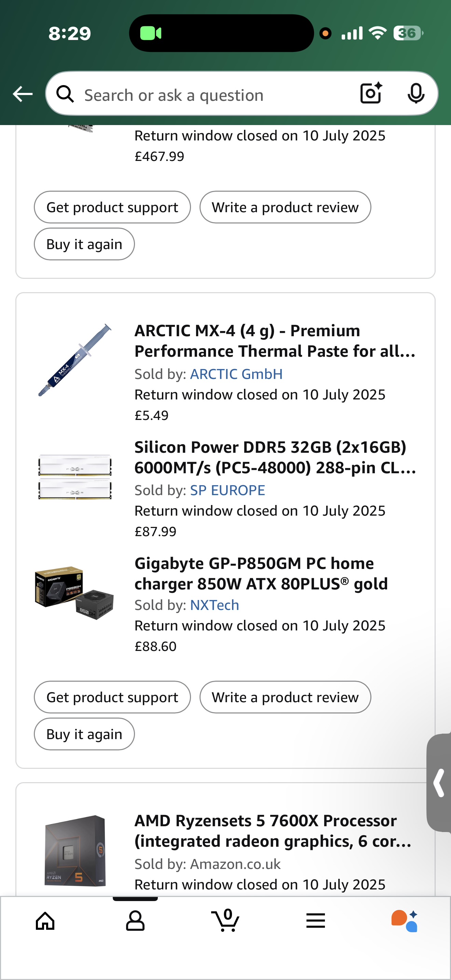Open the AMD Ryzen 5 processor thumbnail
The width and height of the screenshot is (451, 980).
(75, 850)
